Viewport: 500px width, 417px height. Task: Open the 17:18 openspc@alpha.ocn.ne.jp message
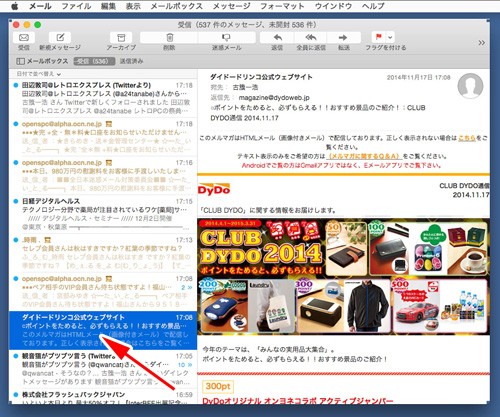click(103, 137)
